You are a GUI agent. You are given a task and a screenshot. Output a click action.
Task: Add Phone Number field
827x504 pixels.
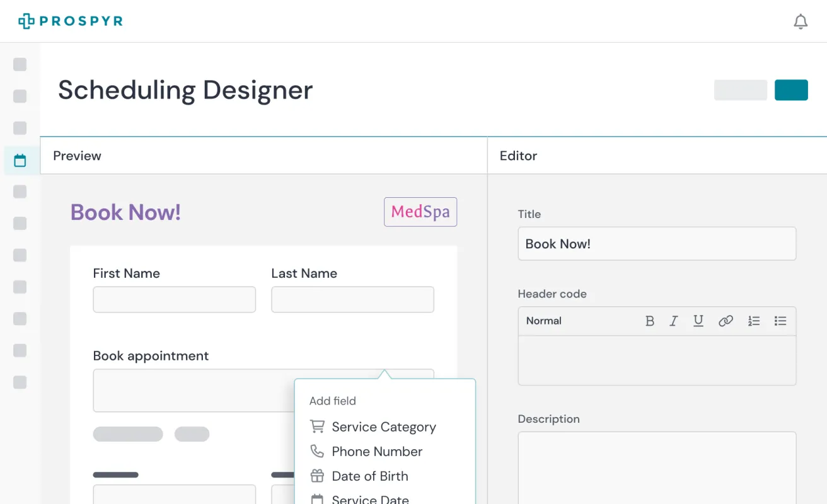point(366,452)
